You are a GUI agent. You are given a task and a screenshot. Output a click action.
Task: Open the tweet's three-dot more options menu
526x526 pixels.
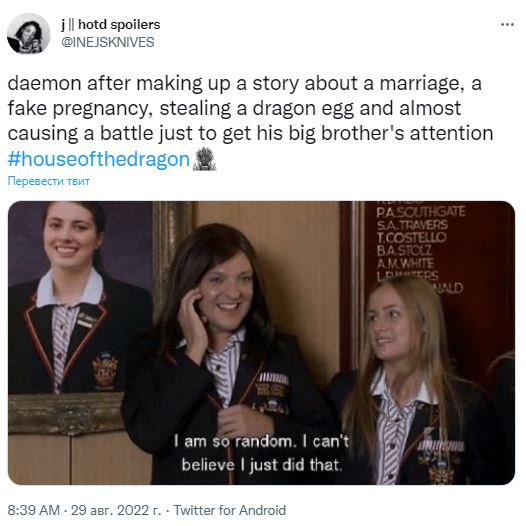point(507,24)
